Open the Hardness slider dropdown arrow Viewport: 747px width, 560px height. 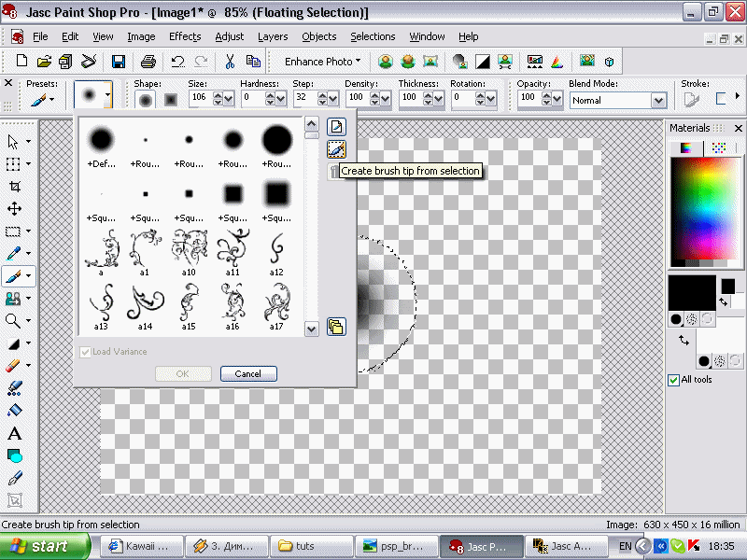pyautogui.click(x=281, y=99)
